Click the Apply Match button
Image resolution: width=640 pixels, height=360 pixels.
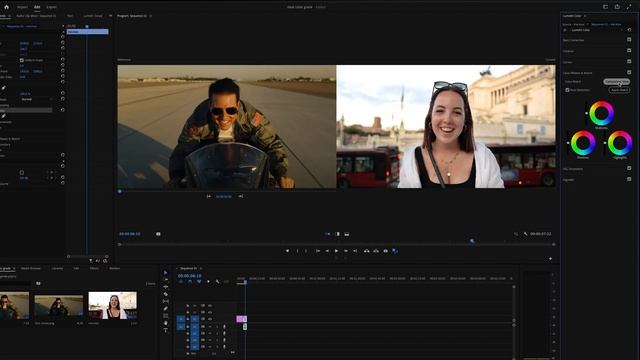click(x=619, y=90)
